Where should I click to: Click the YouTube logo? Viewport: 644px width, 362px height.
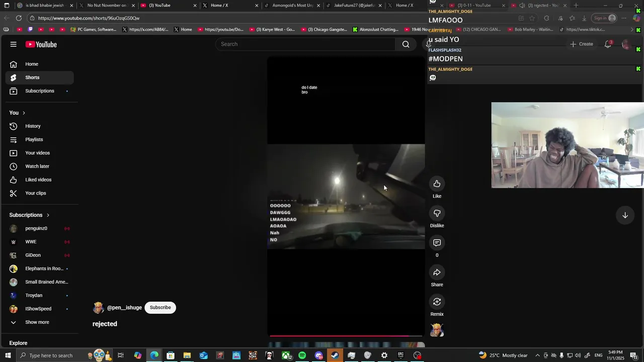(41, 44)
